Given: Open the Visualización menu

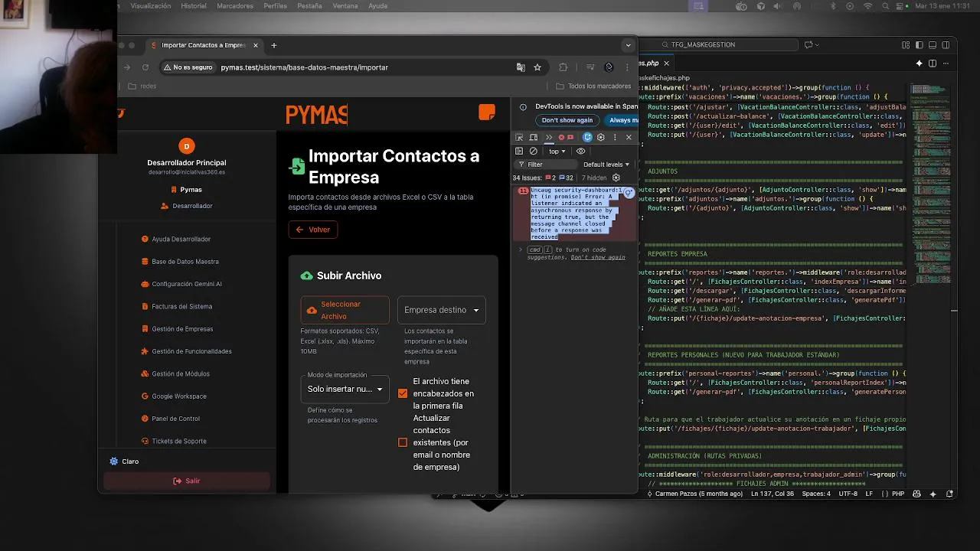Looking at the screenshot, I should coord(151,6).
